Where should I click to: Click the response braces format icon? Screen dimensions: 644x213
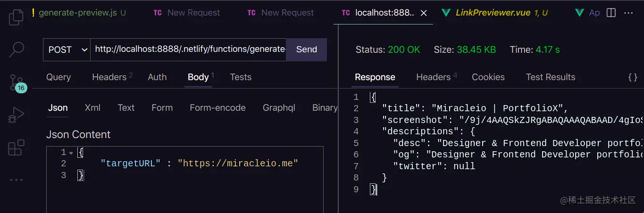pyautogui.click(x=633, y=77)
